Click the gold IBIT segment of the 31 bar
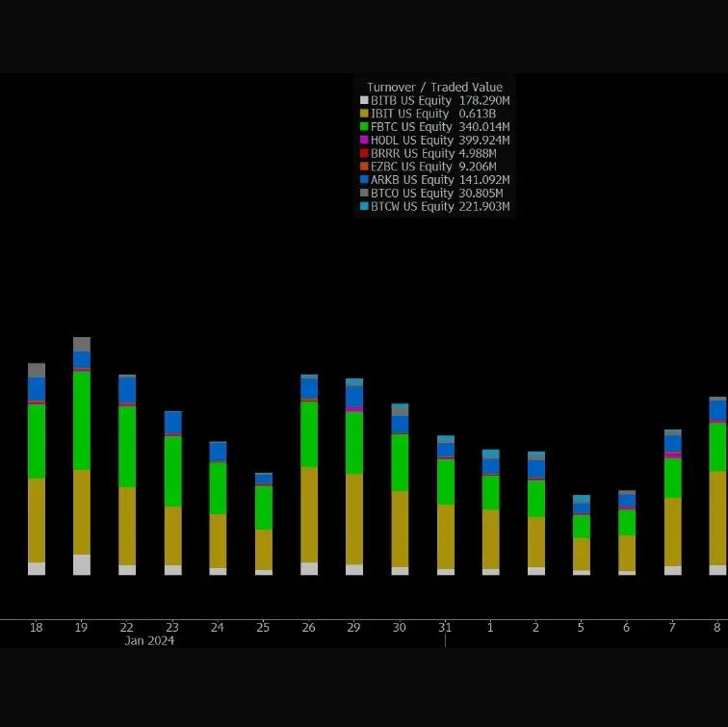The width and height of the screenshot is (728, 727). coord(446,536)
